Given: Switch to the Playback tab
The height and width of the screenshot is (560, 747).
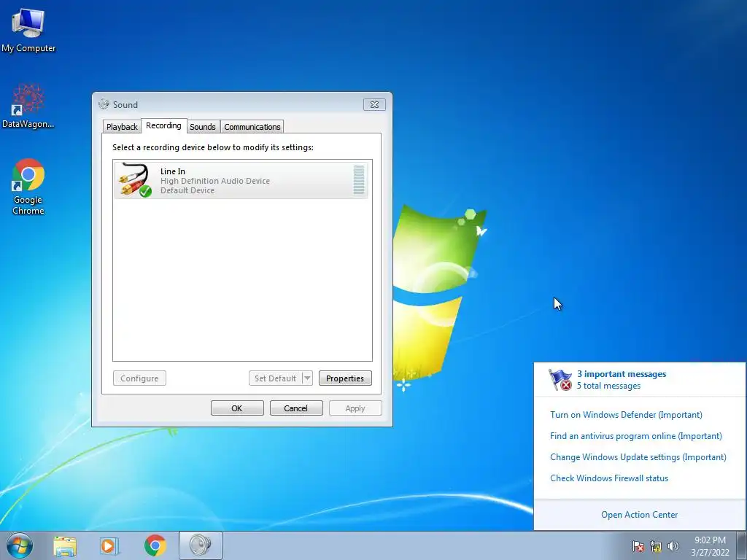Looking at the screenshot, I should click(x=122, y=127).
